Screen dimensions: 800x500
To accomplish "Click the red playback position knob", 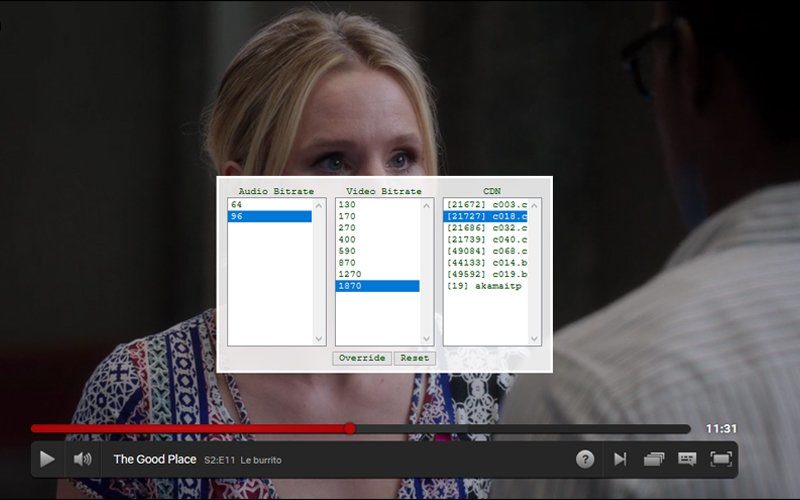I will [349, 429].
